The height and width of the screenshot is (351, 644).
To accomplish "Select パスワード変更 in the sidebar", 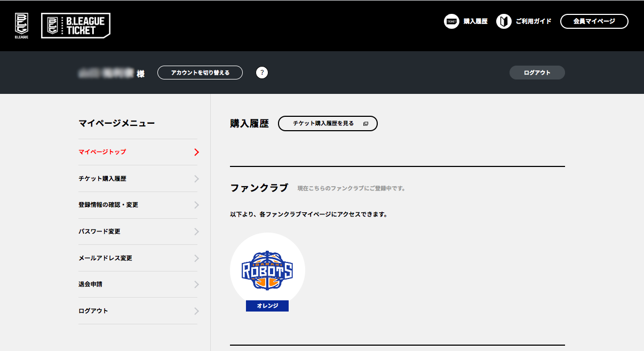I will pos(138,232).
